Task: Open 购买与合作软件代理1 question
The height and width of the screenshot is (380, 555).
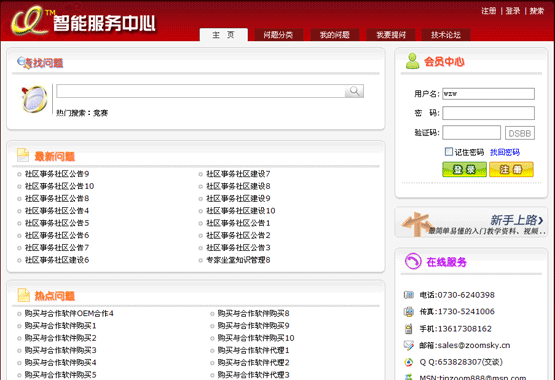Action: (253, 350)
